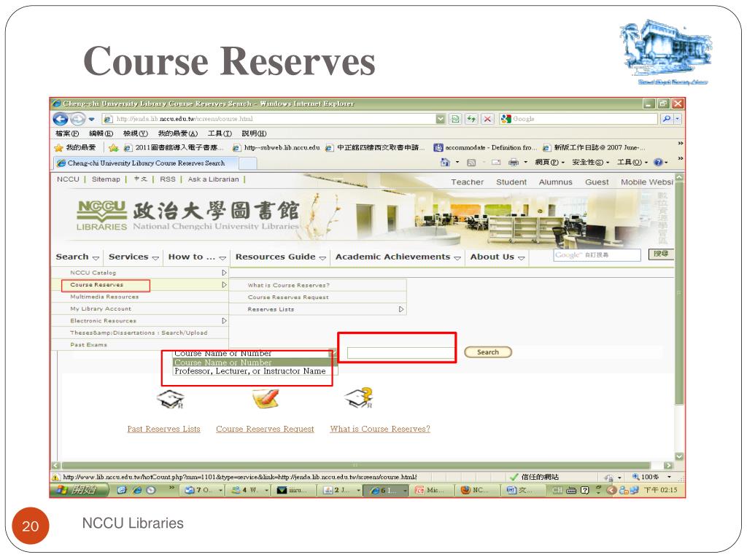
Task: Open the 網頁(P) command bar menu
Action: [549, 163]
